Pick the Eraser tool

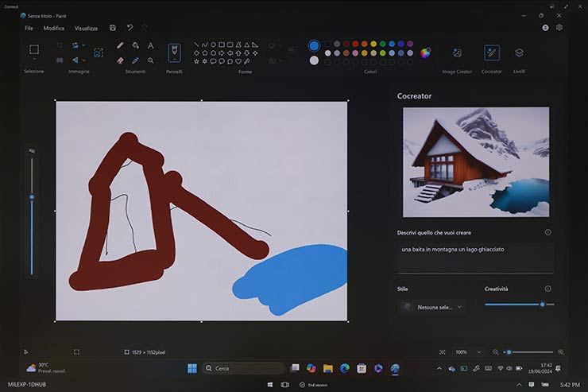click(120, 60)
